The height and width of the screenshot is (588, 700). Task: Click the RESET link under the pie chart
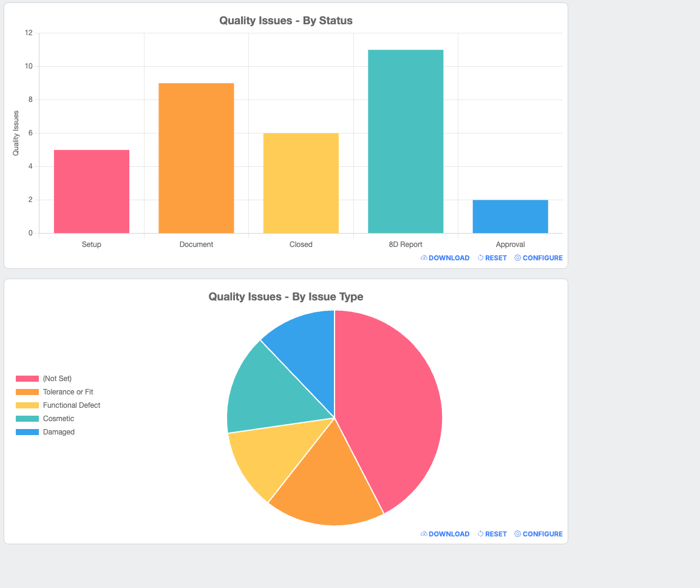[496, 534]
